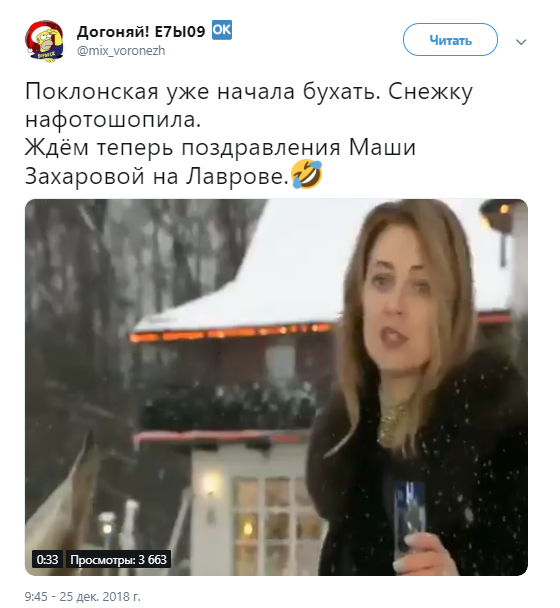Open the Догоняй! Е7Ы09 profile name
Viewport: 560px width, 608px height.
141,31
